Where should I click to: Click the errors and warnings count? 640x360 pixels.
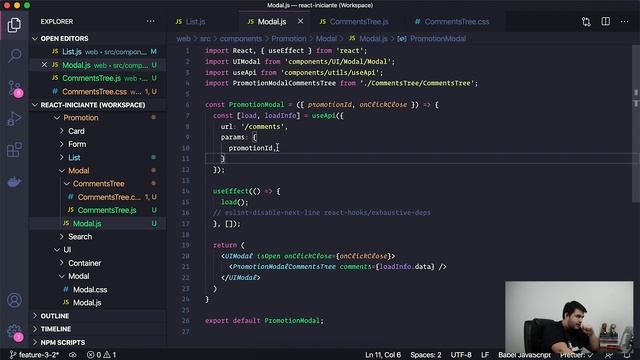click(x=102, y=355)
